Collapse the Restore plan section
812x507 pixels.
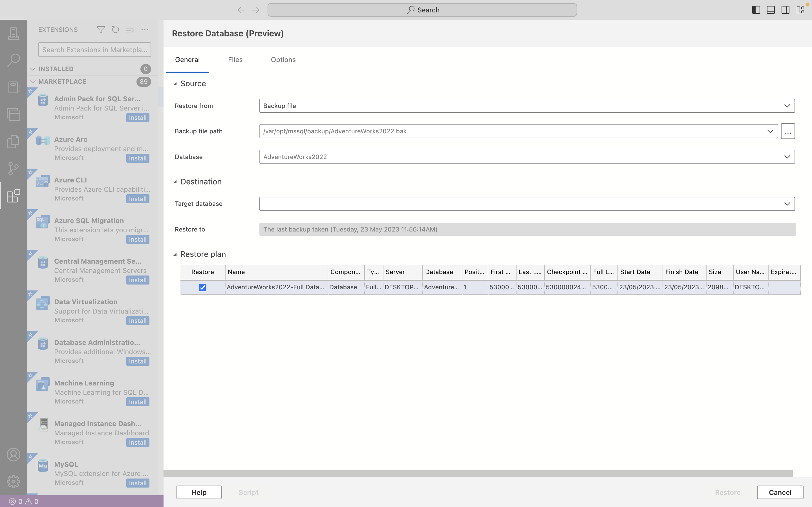[x=175, y=255]
